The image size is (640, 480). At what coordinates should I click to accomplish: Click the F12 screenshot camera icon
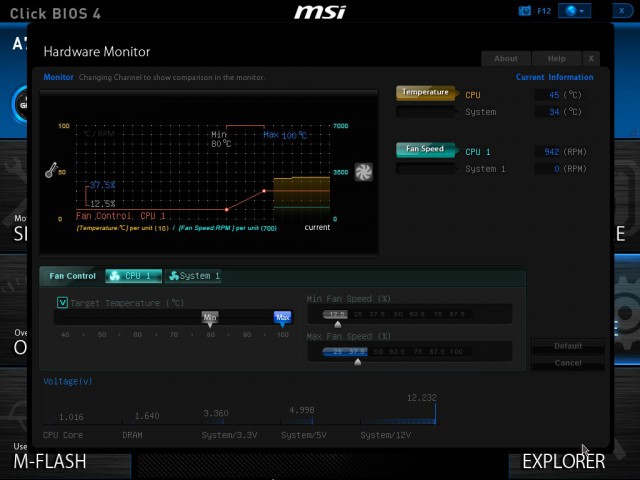tap(524, 11)
